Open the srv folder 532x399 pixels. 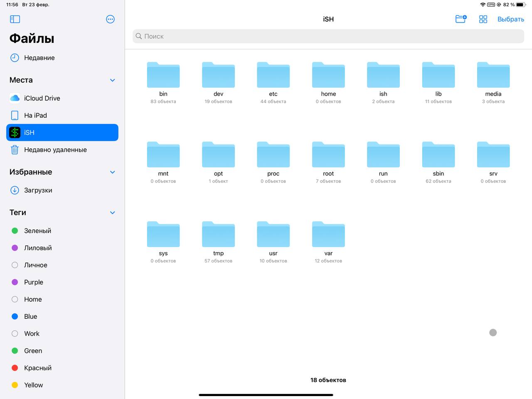(493, 154)
